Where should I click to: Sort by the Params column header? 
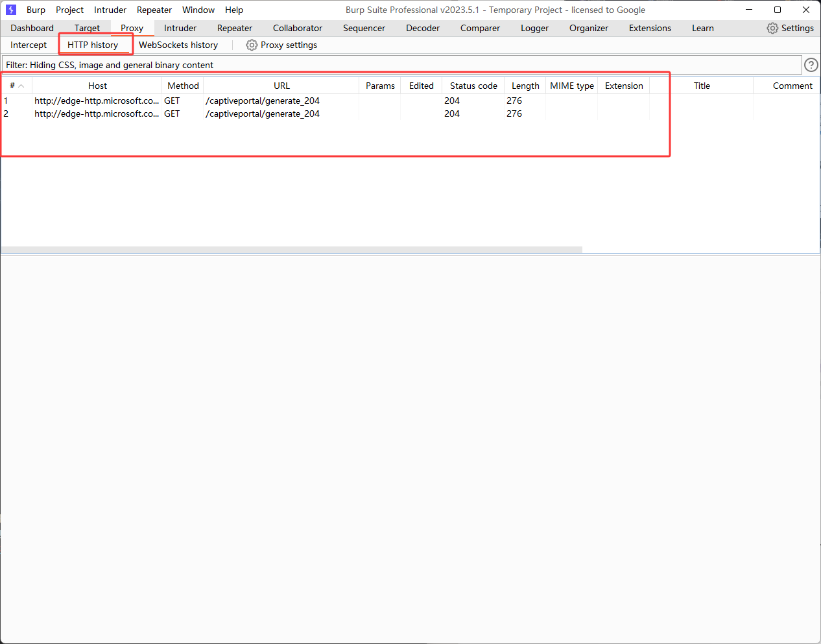pyautogui.click(x=380, y=86)
